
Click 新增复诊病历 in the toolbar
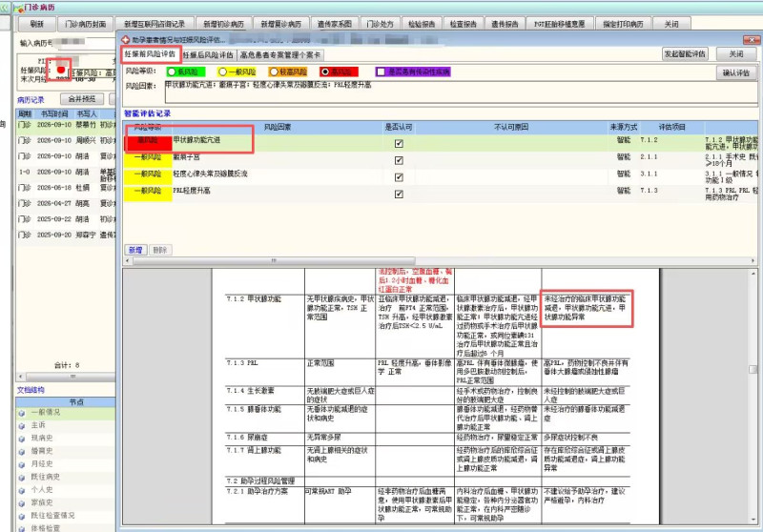click(x=280, y=24)
